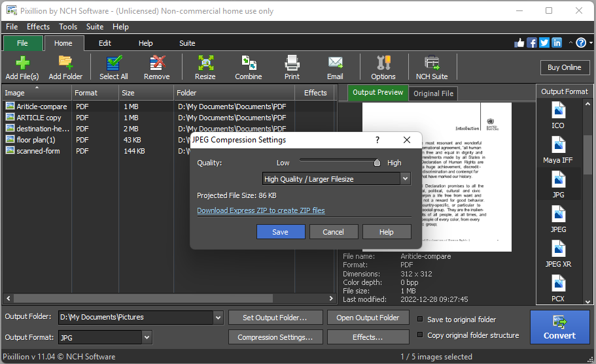Click the Buy Online button

tap(565, 67)
